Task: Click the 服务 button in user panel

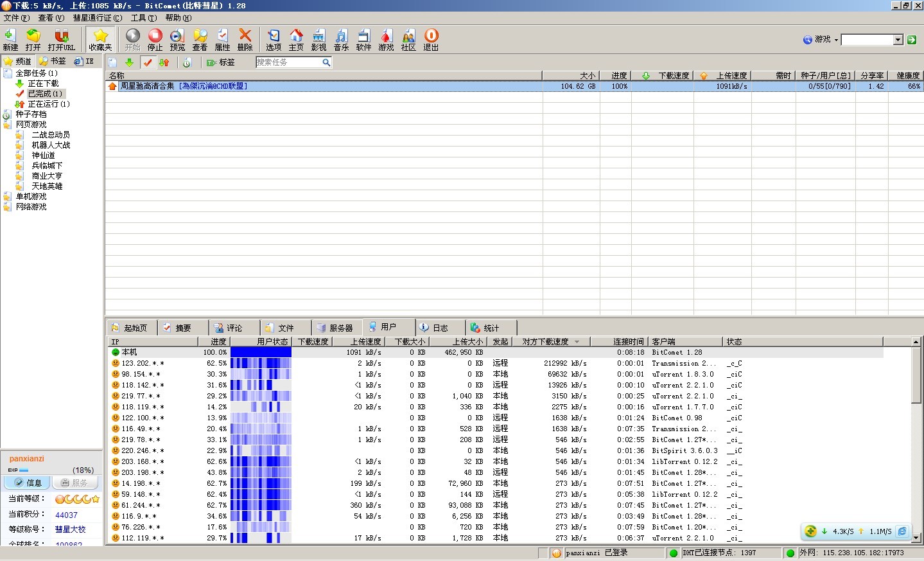Action: coord(74,483)
